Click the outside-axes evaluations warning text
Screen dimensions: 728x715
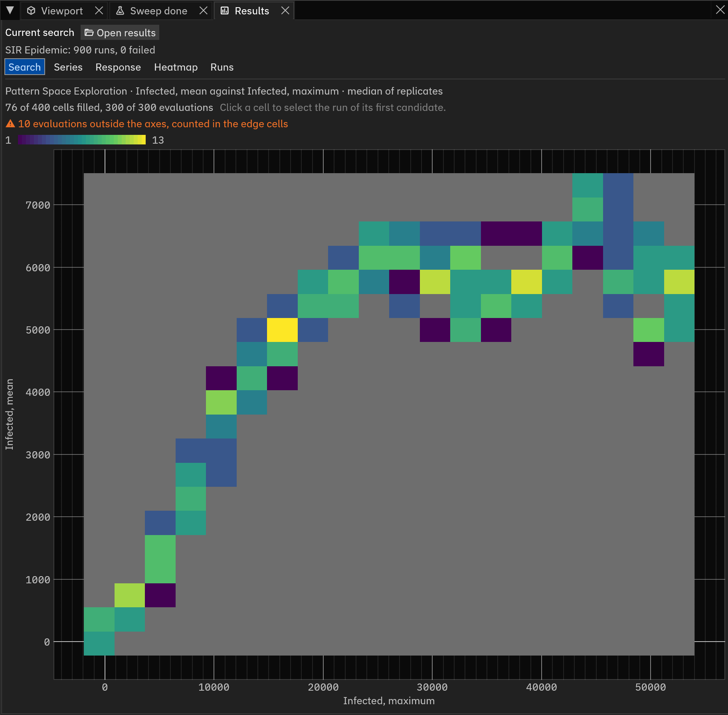coord(153,124)
